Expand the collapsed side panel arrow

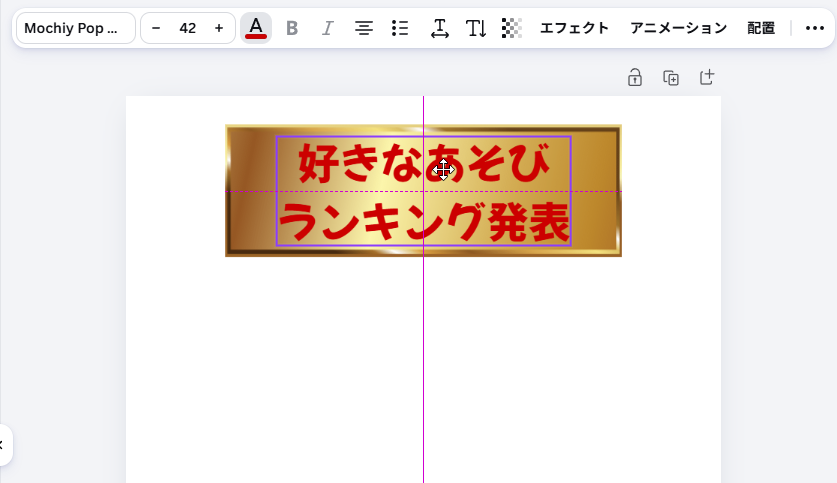tap(3, 445)
